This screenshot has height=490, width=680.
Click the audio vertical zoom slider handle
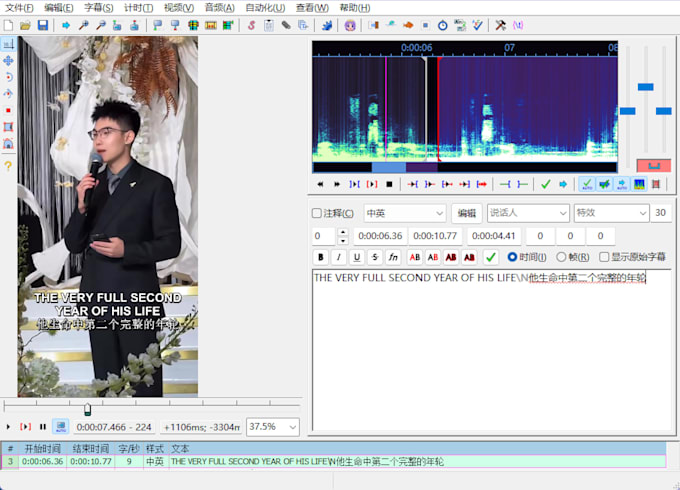(645, 87)
